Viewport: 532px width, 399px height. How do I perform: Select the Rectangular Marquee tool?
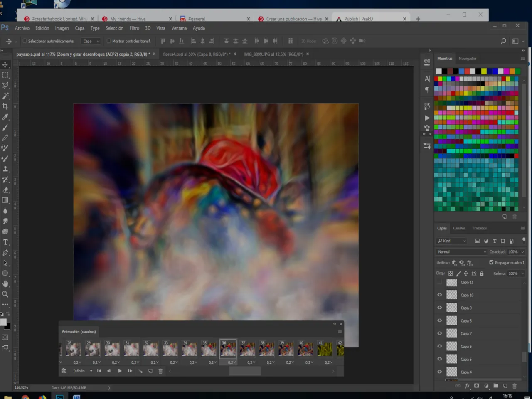pyautogui.click(x=5, y=75)
